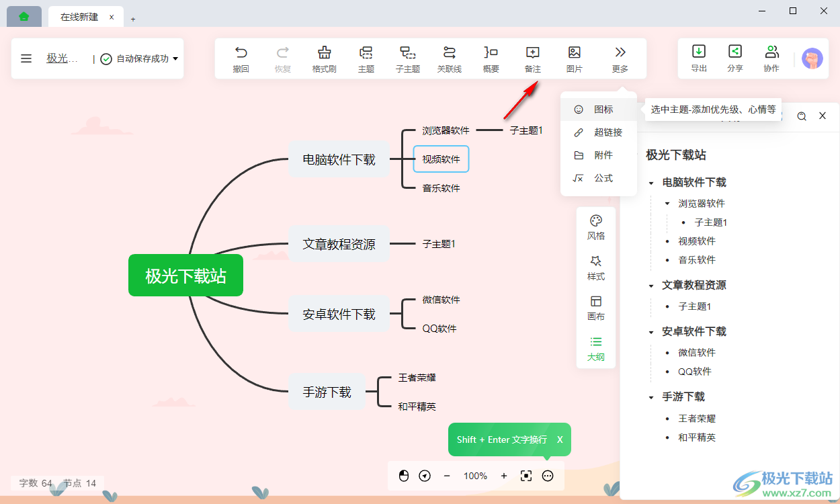This screenshot has height=504, width=840.
Task: Collapse 电脑软件下载 in the outline
Action: 651,183
